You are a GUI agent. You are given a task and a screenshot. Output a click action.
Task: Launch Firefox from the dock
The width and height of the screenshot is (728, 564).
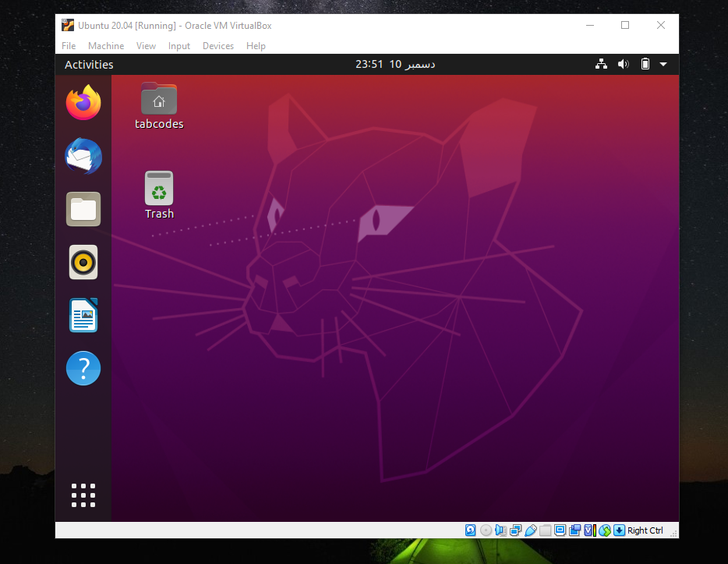pyautogui.click(x=83, y=102)
